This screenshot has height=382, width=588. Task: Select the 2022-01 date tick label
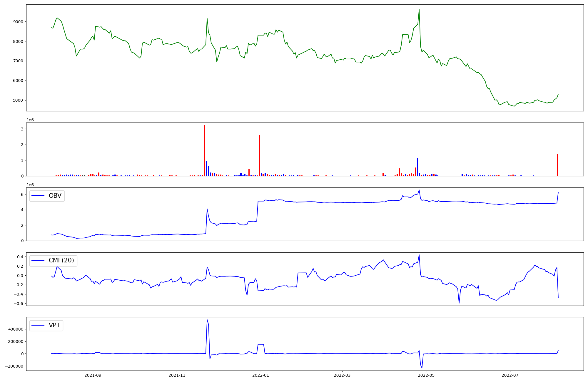coord(260,375)
